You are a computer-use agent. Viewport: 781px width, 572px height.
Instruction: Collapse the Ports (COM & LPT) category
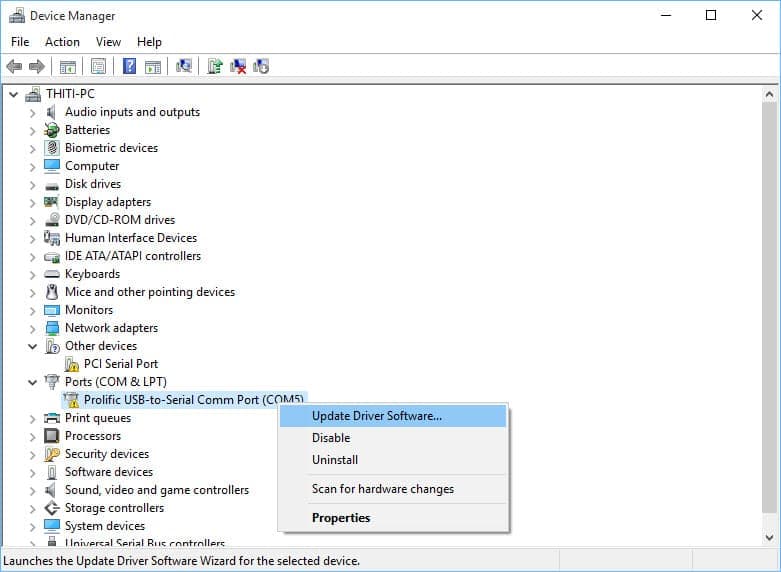point(33,382)
